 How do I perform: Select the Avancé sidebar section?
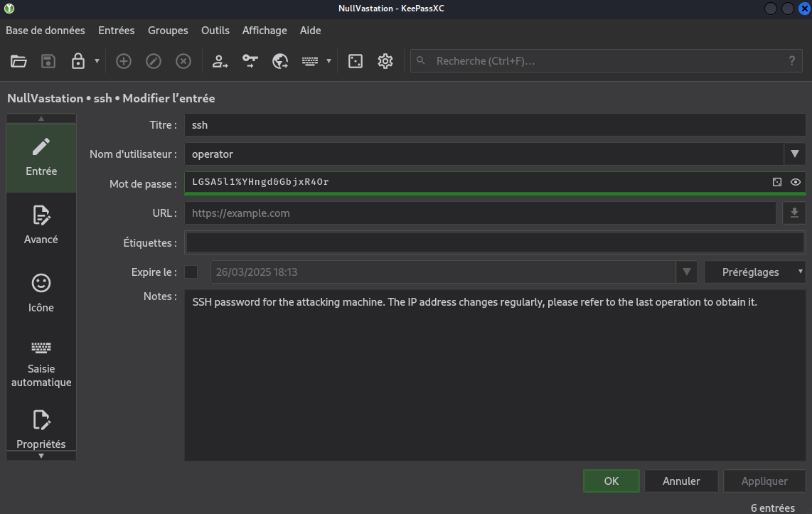click(x=41, y=225)
